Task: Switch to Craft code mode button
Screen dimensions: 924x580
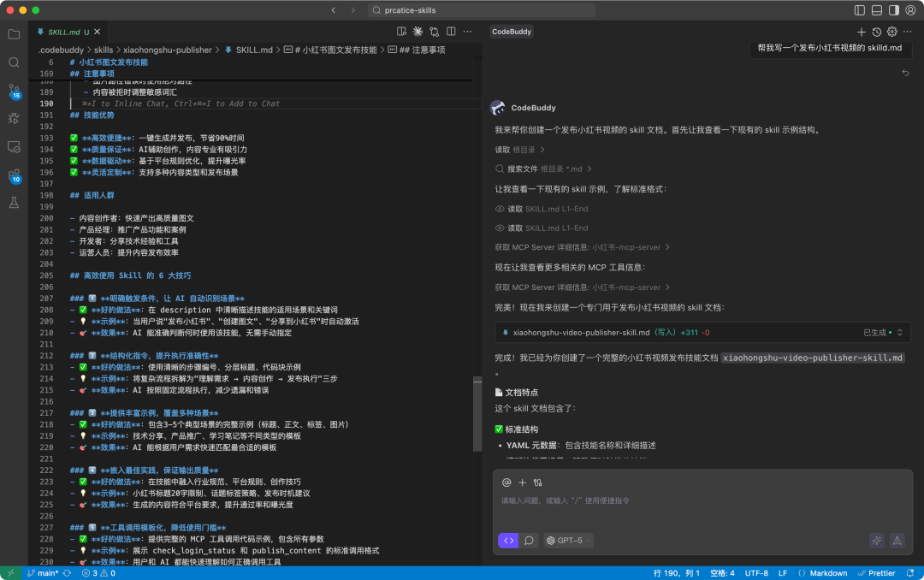Action: pos(508,541)
